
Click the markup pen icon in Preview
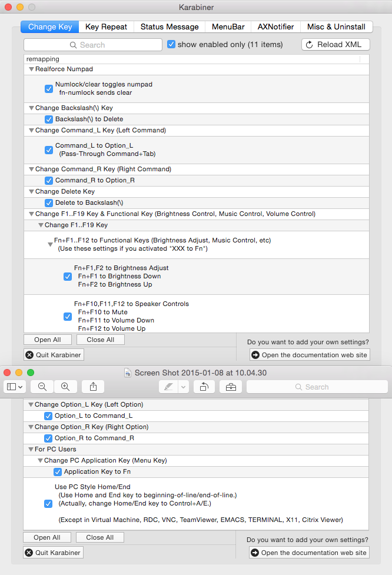[168, 387]
